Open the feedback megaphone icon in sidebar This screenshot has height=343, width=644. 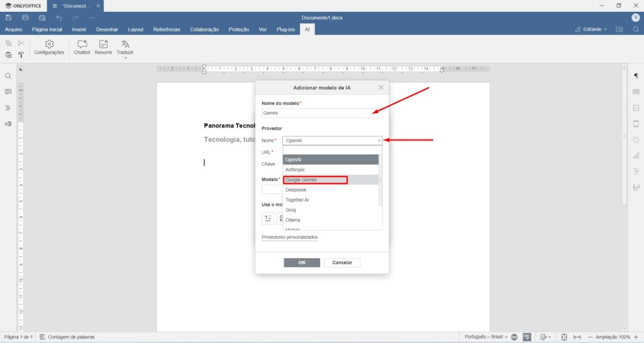pyautogui.click(x=8, y=124)
